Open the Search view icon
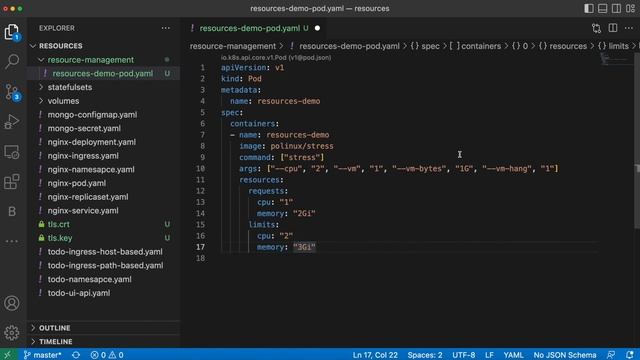Viewport: 640px width, 360px height. click(x=12, y=62)
